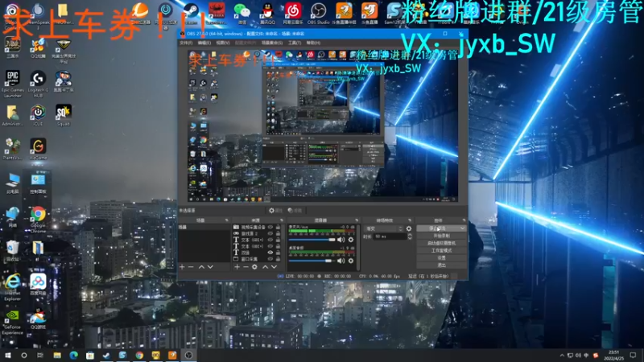Open the 视图(V) menu in OBS
644x362 pixels.
click(x=223, y=43)
